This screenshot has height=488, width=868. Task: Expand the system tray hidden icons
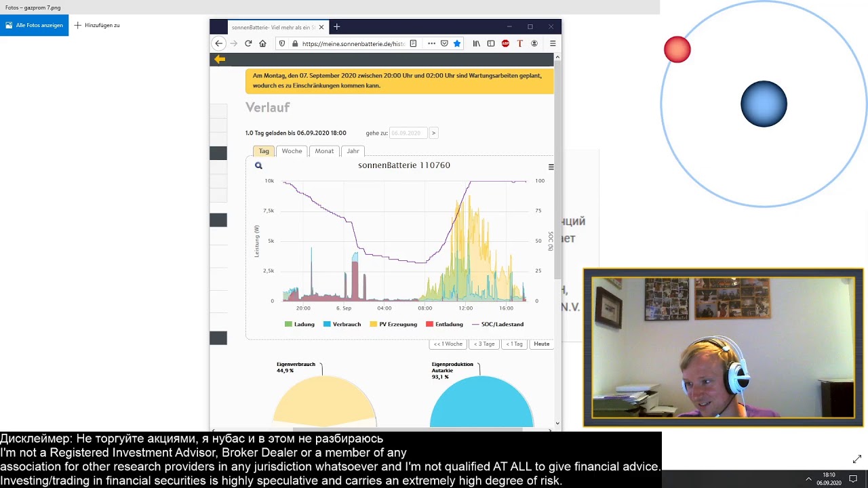[x=808, y=479]
